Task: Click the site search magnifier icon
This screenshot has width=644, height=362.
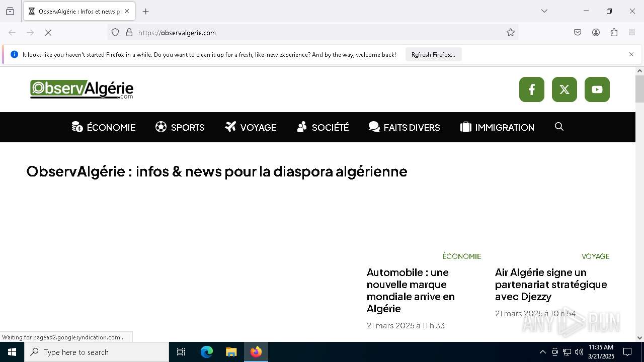Action: pyautogui.click(x=559, y=127)
